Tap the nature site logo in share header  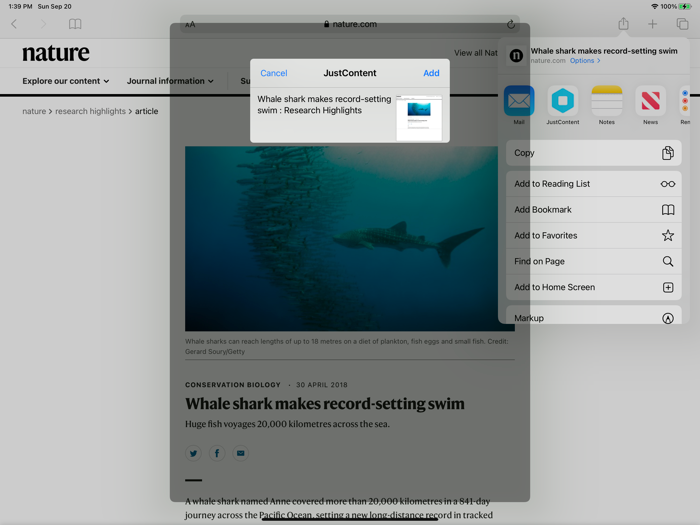coord(516,56)
